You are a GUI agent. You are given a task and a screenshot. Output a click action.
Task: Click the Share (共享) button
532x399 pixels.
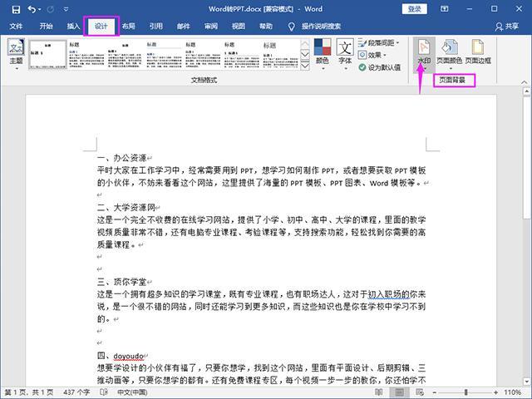click(507, 26)
